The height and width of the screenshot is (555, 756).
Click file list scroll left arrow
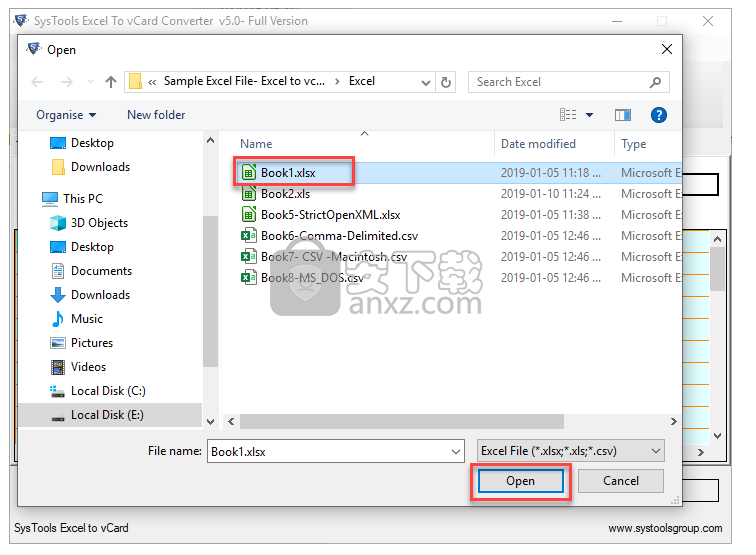(231, 421)
